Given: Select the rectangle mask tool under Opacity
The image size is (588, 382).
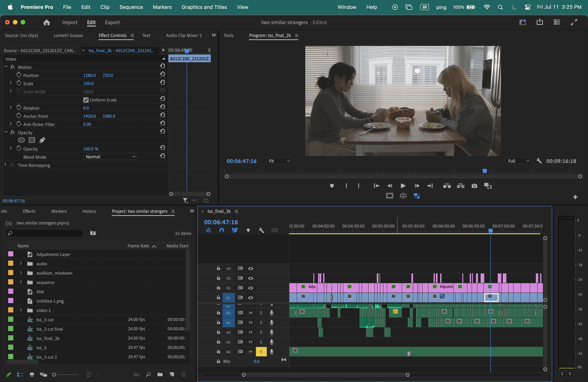Looking at the screenshot, I should pos(32,140).
